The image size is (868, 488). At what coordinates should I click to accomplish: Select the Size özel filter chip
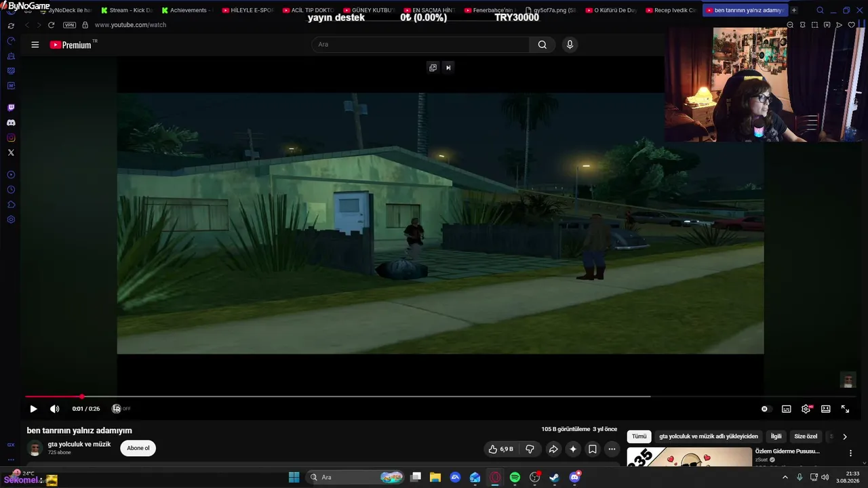point(806,436)
